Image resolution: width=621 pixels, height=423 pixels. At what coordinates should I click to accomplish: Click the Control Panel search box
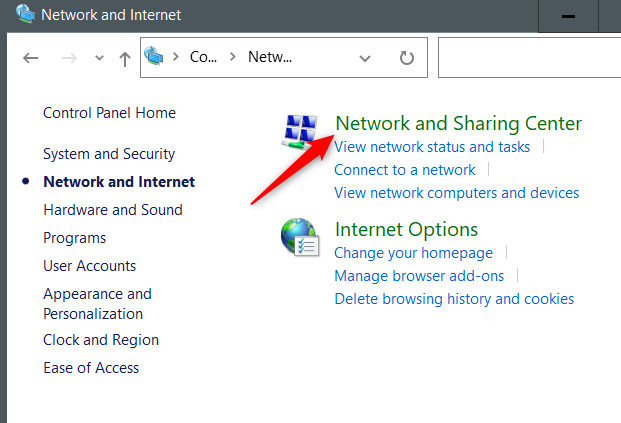click(530, 58)
